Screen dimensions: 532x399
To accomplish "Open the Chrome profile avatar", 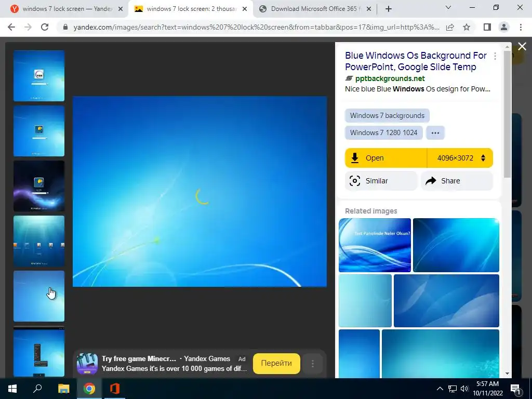I will 504,27.
